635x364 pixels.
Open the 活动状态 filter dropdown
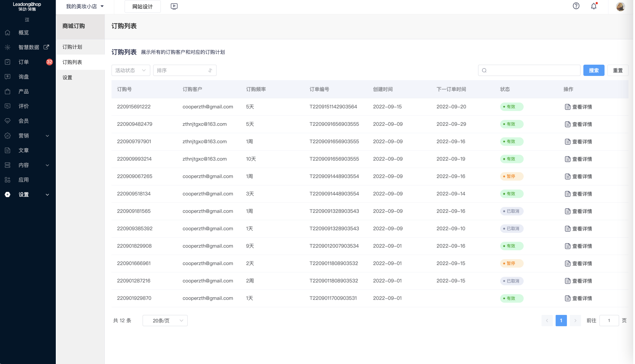pyautogui.click(x=131, y=70)
